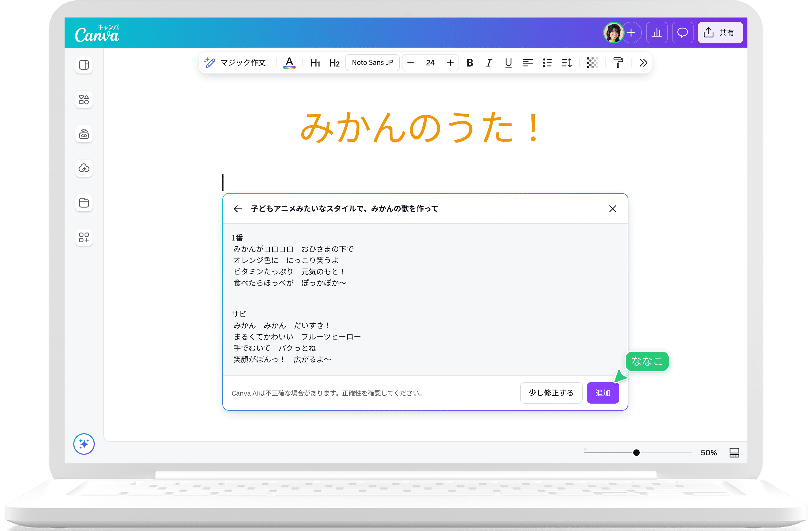Toggle bulleted list
The image size is (812, 531).
[547, 63]
